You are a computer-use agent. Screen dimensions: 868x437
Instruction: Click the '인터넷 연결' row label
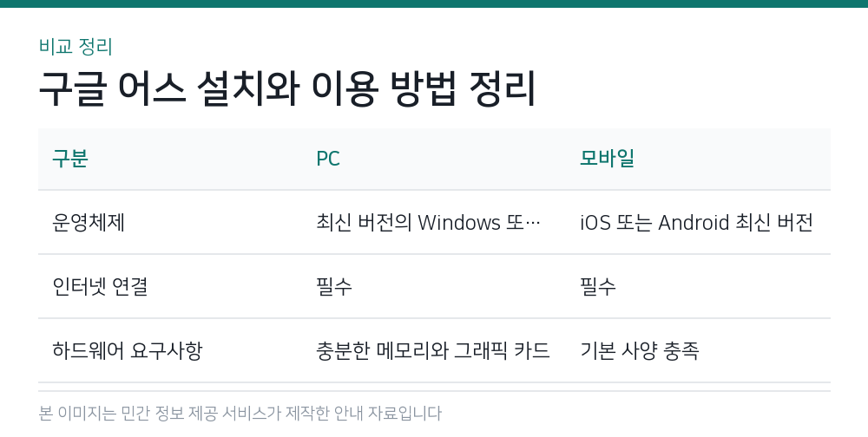point(100,286)
